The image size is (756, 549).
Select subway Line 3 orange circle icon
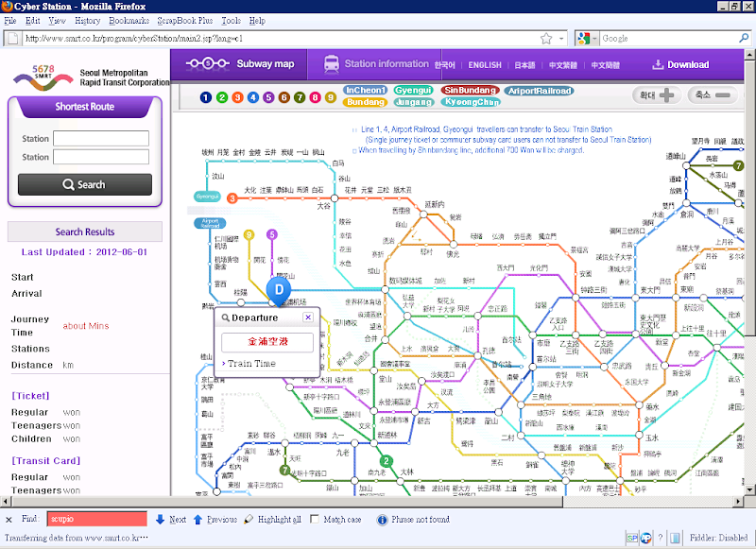(237, 97)
